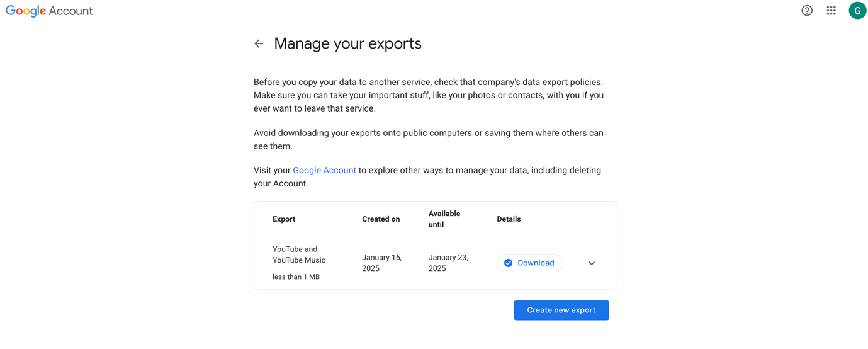Click the Google Account logo
This screenshot has width=868, height=349.
tap(49, 11)
